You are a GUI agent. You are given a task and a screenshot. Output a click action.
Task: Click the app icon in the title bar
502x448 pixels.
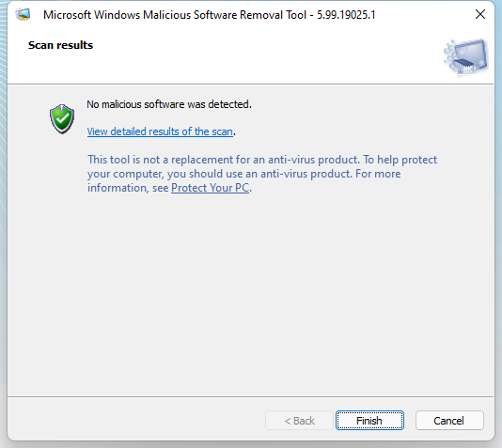coord(23,15)
